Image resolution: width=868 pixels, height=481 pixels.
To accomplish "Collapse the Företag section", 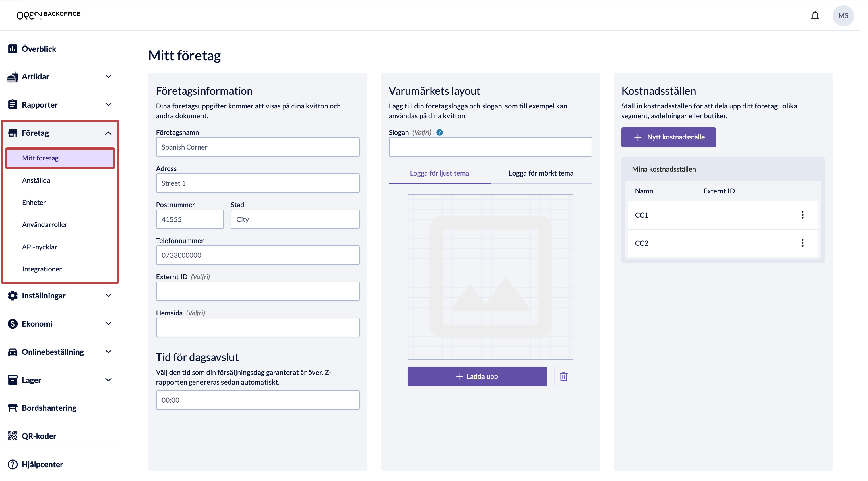I will (108, 133).
